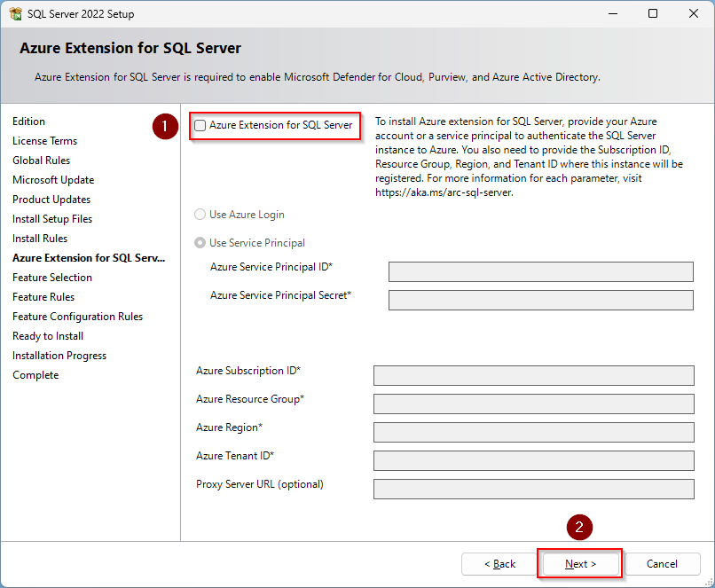Image resolution: width=715 pixels, height=588 pixels.
Task: Focus the Azure Tenant ID field
Action: coord(533,460)
